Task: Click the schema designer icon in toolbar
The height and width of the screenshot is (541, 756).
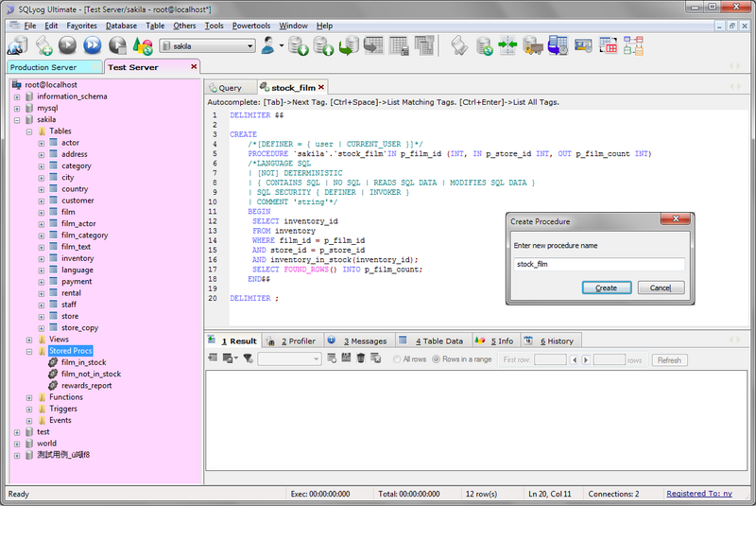Action: (x=633, y=45)
